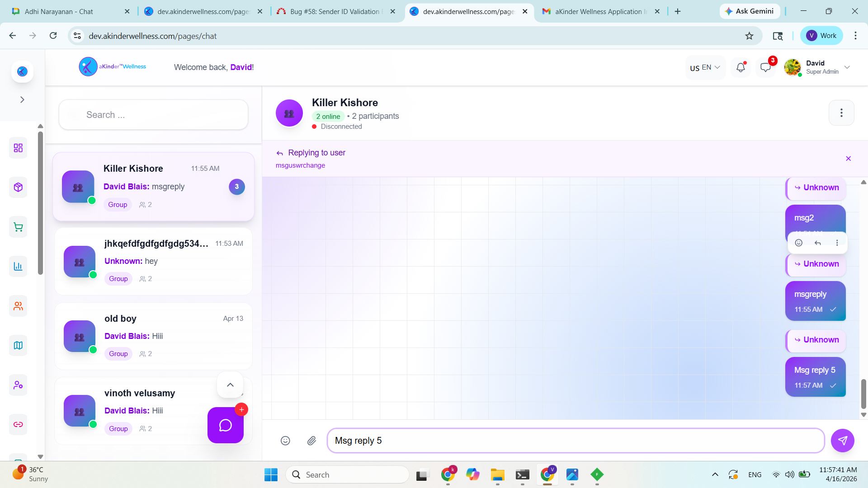Screen dimensions: 868x488
Task: Click the send message paper-plane button
Action: click(x=842, y=441)
